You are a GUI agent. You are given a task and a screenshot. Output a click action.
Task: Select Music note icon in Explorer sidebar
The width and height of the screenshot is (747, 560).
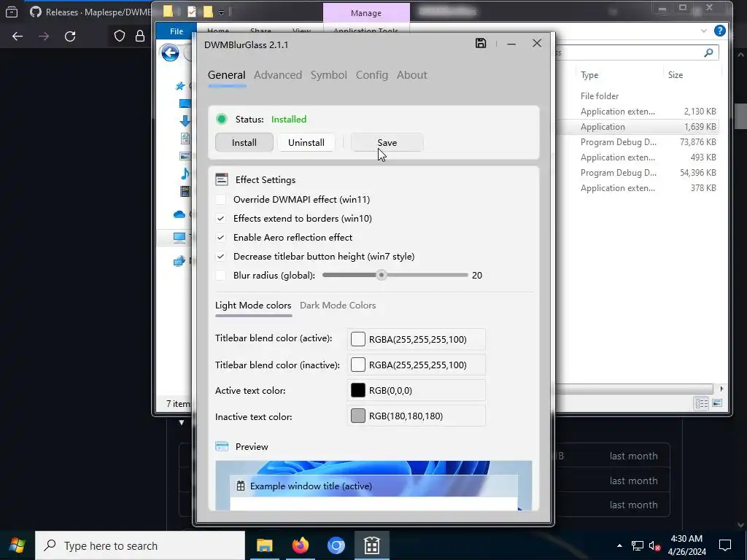(x=185, y=173)
